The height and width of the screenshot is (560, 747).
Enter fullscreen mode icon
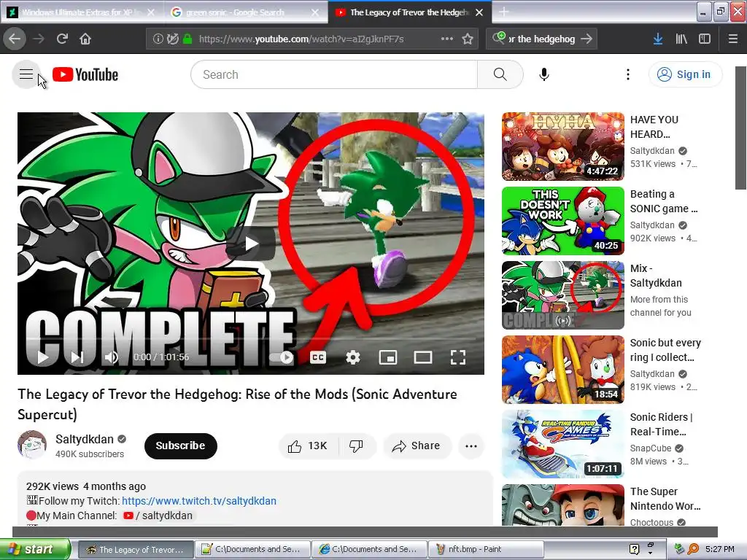pos(458,357)
